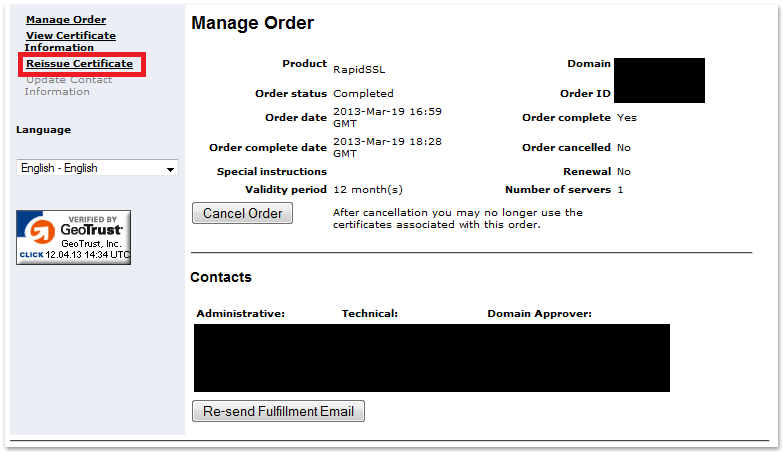Click the 16:59 GMT order date value
The width and height of the screenshot is (783, 452).
(387, 117)
